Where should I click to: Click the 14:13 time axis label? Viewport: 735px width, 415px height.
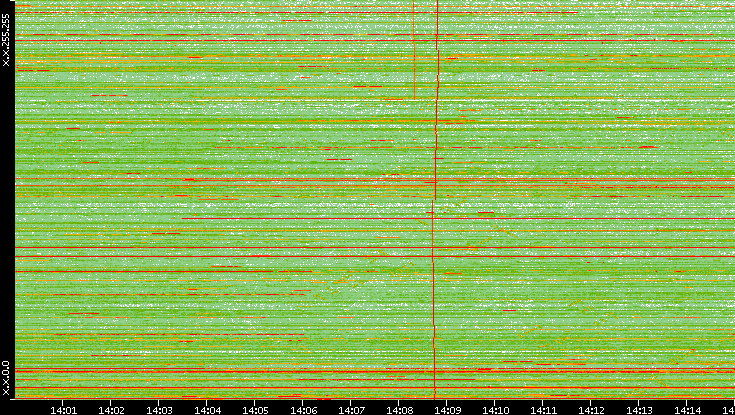(638, 410)
